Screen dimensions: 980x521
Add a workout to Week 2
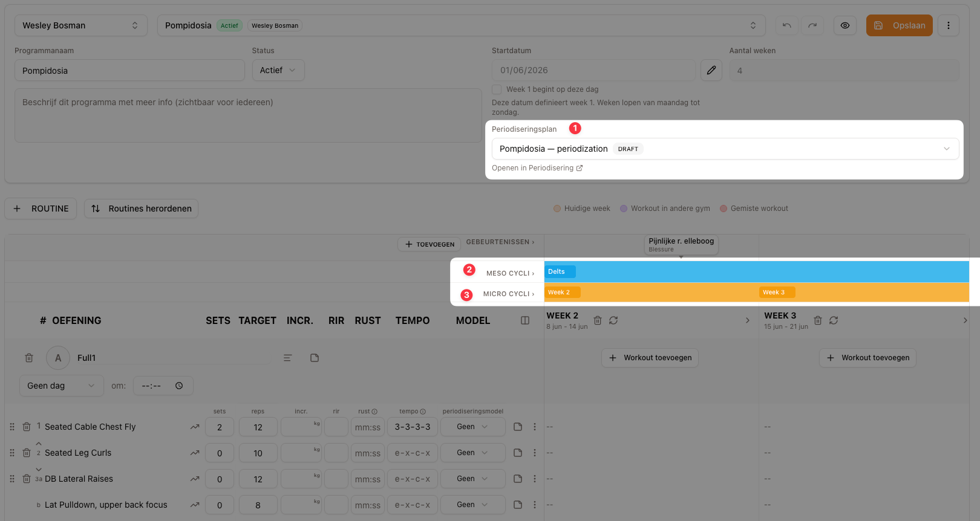[x=650, y=358]
